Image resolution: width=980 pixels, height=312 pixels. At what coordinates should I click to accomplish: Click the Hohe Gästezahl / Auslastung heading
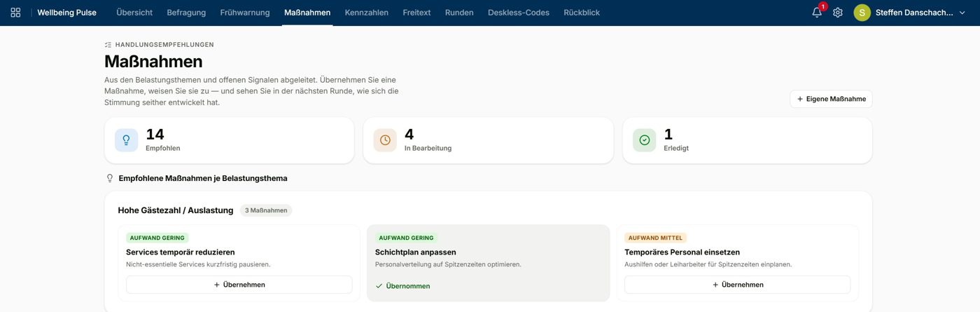tap(176, 210)
